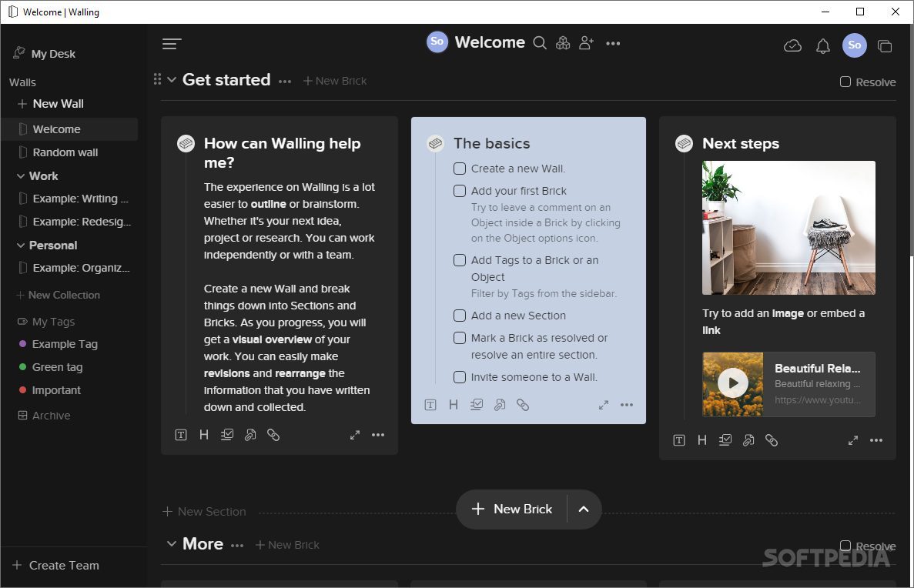Check 'Add Tags to a Brick' item
914x588 pixels.
tap(460, 260)
